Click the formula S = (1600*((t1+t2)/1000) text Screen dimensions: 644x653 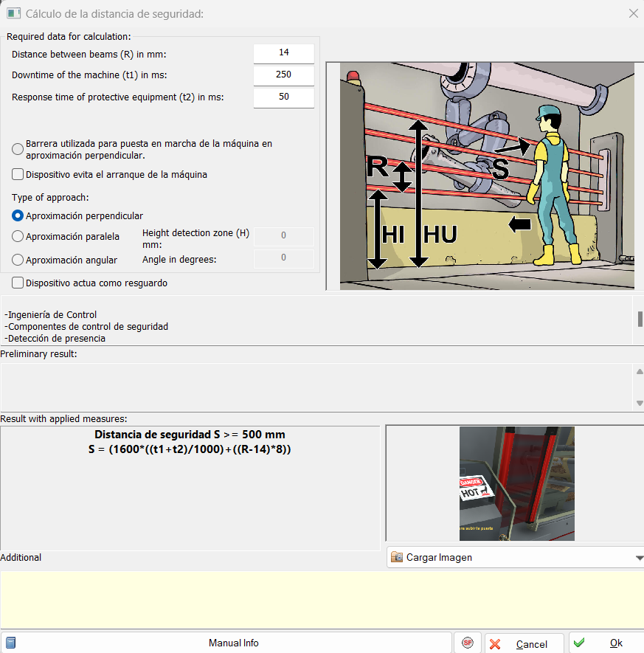click(190, 449)
